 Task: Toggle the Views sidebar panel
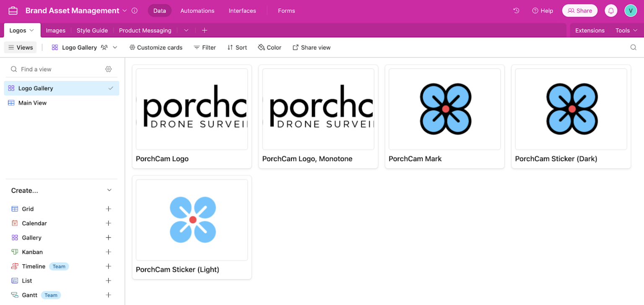[20, 47]
